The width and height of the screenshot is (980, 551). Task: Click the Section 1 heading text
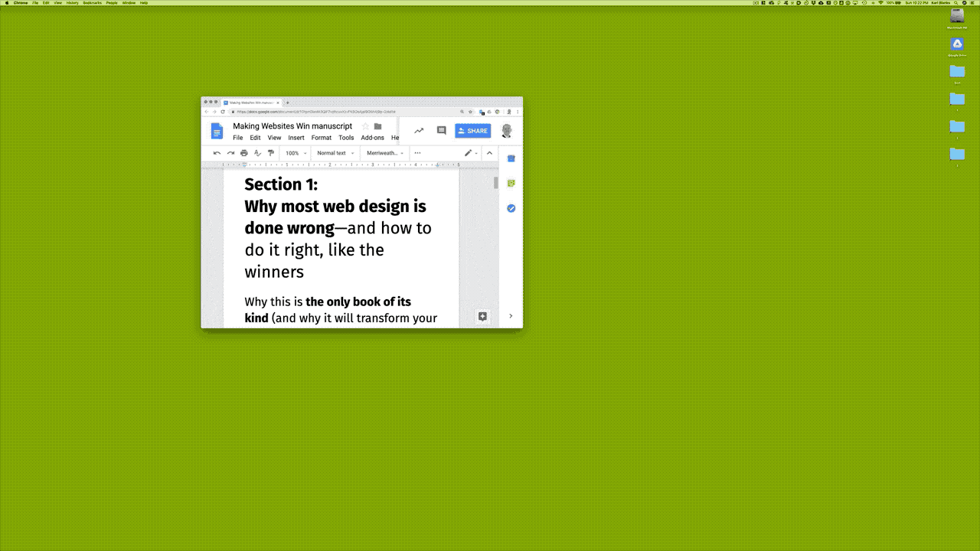[x=281, y=184]
